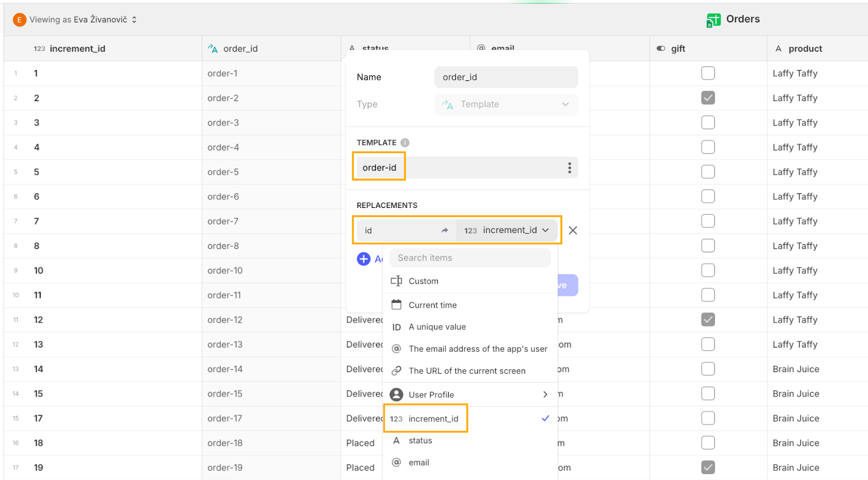Open the increment_id replacement dropdown

507,230
